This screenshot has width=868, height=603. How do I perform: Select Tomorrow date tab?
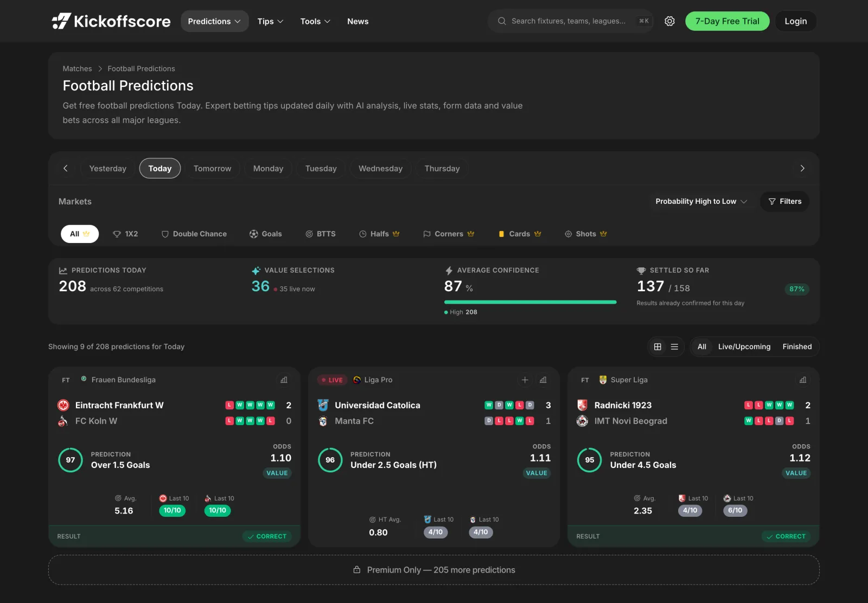tap(212, 169)
